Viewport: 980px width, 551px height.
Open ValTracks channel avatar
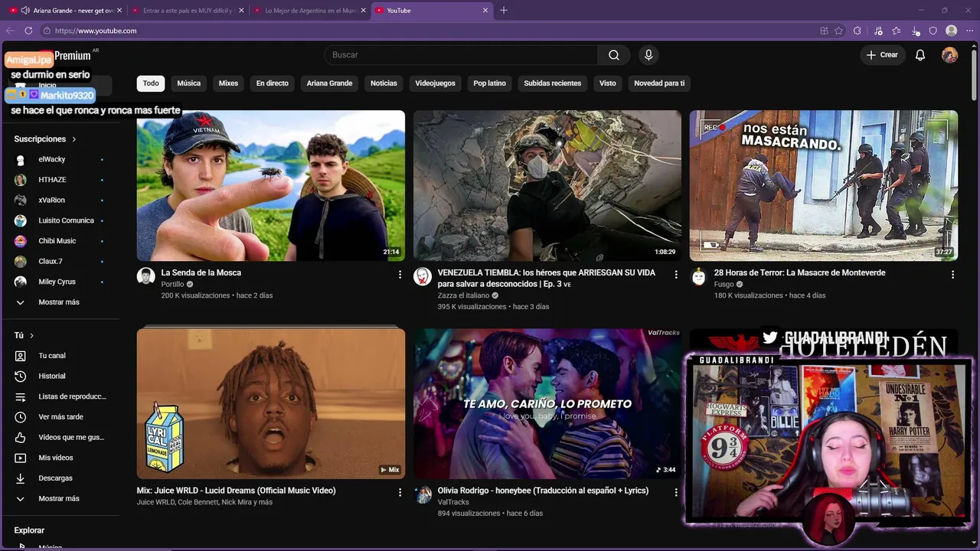[423, 494]
